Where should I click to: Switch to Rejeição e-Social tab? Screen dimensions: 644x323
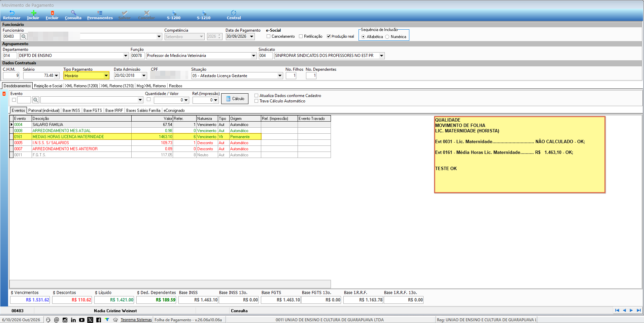coord(48,86)
